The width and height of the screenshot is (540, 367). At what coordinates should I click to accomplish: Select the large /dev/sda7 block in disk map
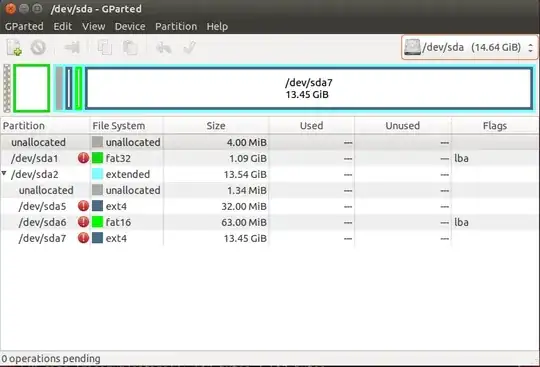(309, 88)
